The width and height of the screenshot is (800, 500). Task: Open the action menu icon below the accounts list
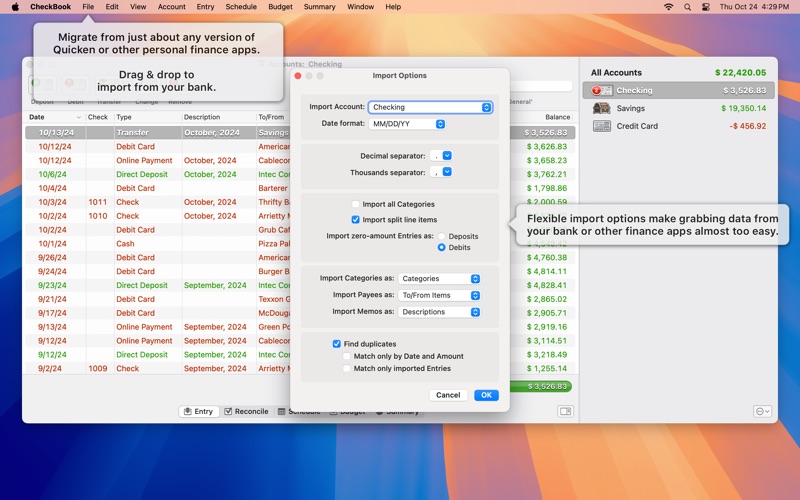click(762, 411)
